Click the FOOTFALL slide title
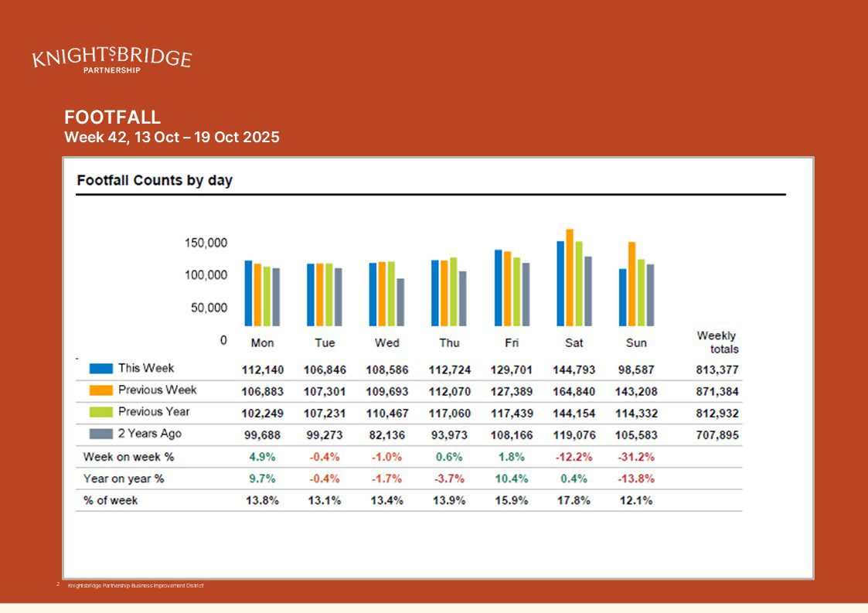The height and width of the screenshot is (613, 868). click(x=113, y=117)
